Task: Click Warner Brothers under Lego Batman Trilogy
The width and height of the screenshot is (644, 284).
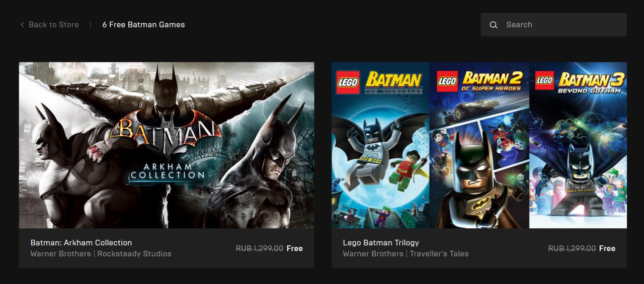Action: pyautogui.click(x=373, y=254)
